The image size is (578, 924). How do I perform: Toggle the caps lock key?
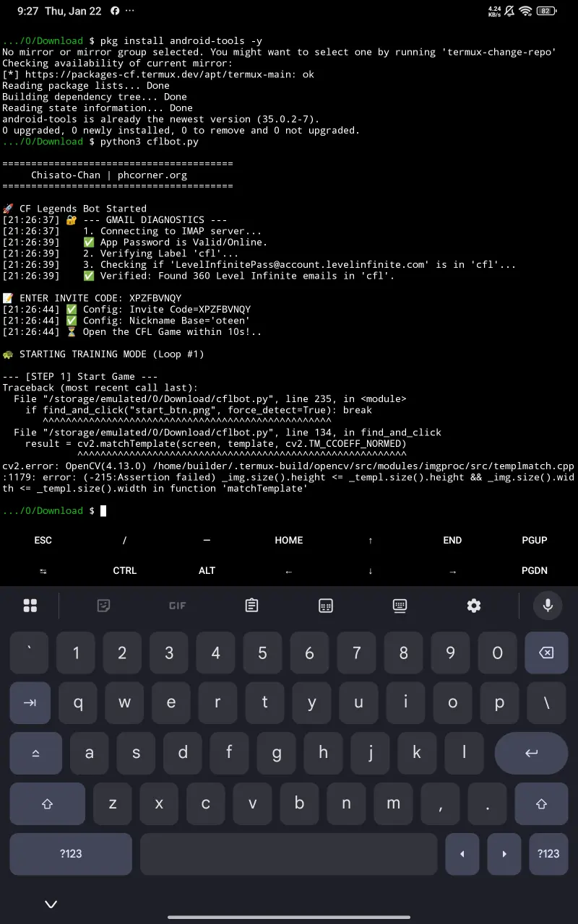(36, 753)
